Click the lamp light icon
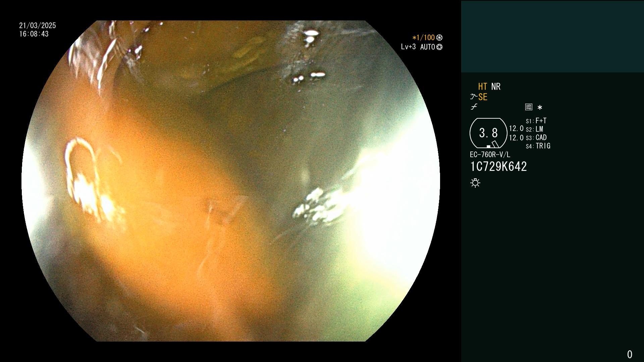The image size is (644, 362). coord(475,183)
